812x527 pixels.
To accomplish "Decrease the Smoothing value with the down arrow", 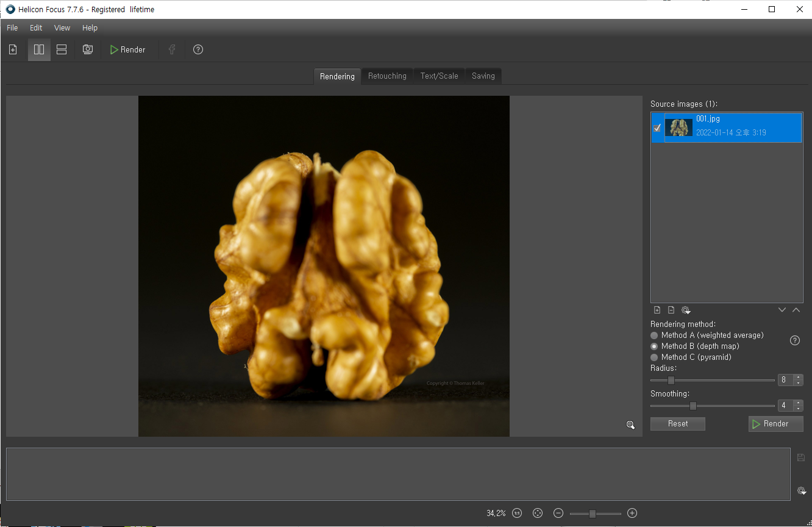I will tap(798, 409).
